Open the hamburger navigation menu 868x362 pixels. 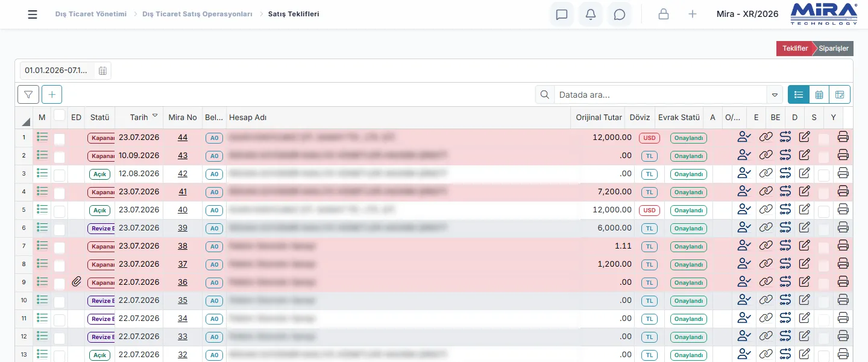point(33,14)
